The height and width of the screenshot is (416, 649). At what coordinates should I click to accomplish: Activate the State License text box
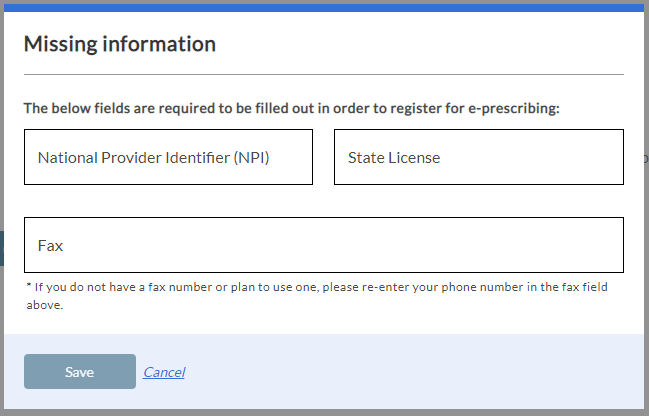click(478, 157)
